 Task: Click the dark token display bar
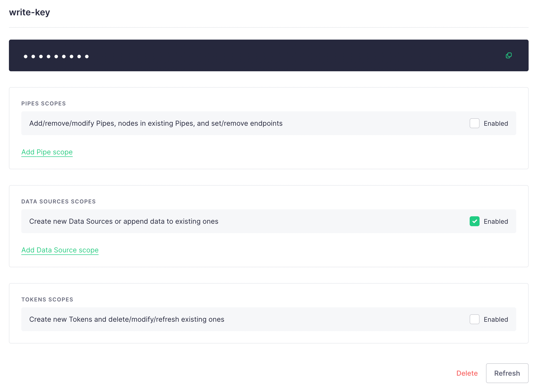pos(272,55)
